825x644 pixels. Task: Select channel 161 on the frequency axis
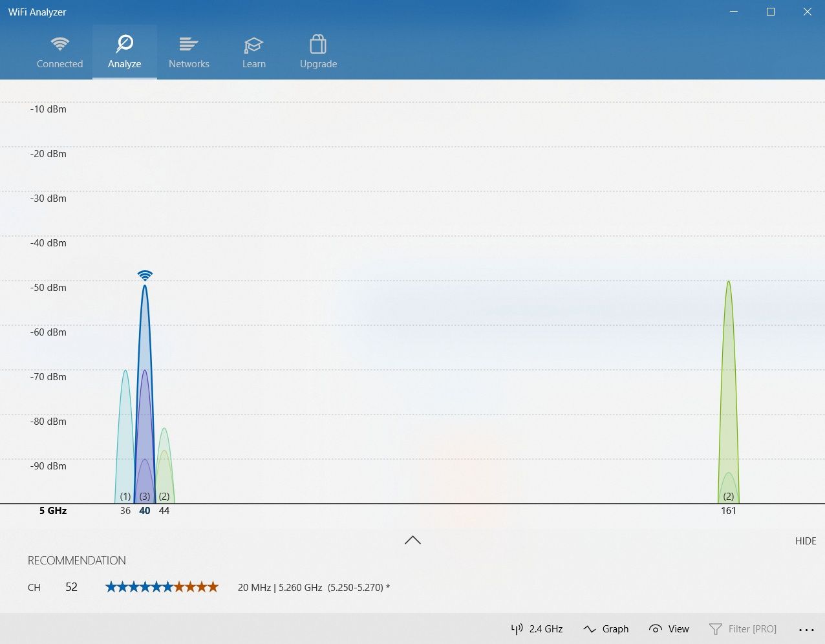[x=729, y=510]
